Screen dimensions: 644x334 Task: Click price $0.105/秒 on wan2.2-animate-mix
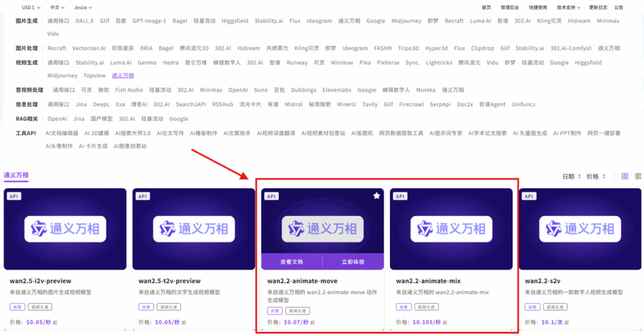(426, 322)
